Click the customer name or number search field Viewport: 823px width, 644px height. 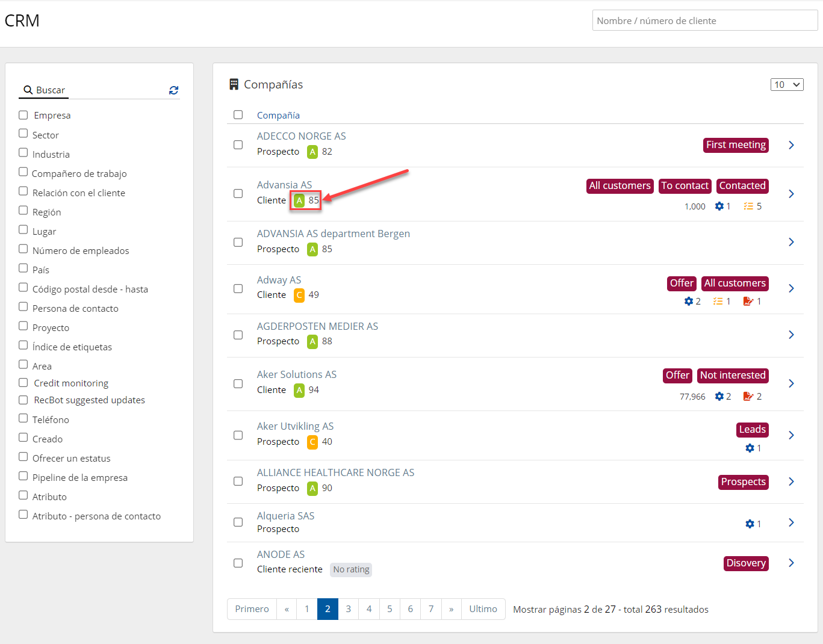(704, 20)
